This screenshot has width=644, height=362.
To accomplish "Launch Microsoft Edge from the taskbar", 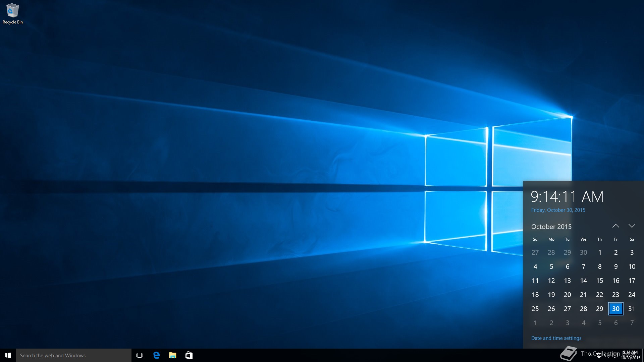I will click(x=156, y=355).
